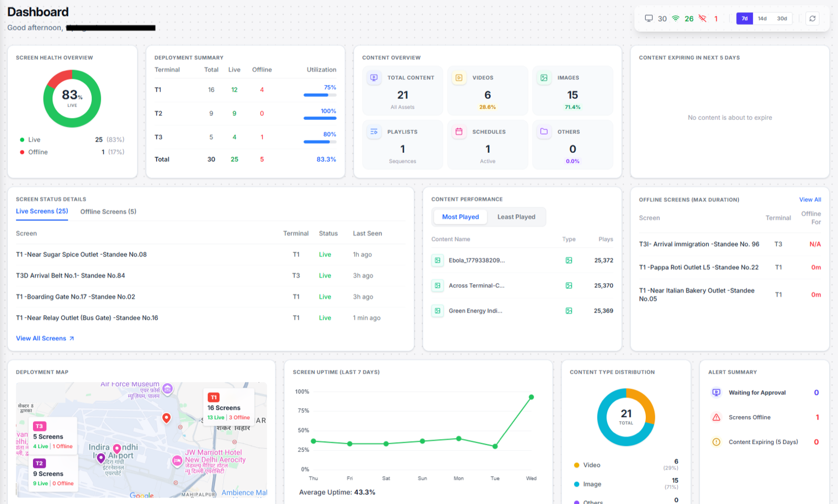Click the Across Terminal-C content name

pos(477,285)
